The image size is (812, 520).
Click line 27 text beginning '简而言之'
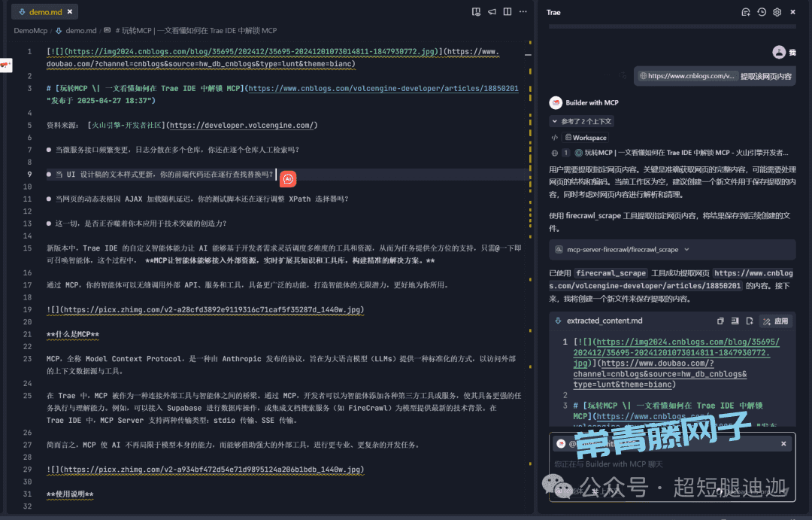coord(233,445)
